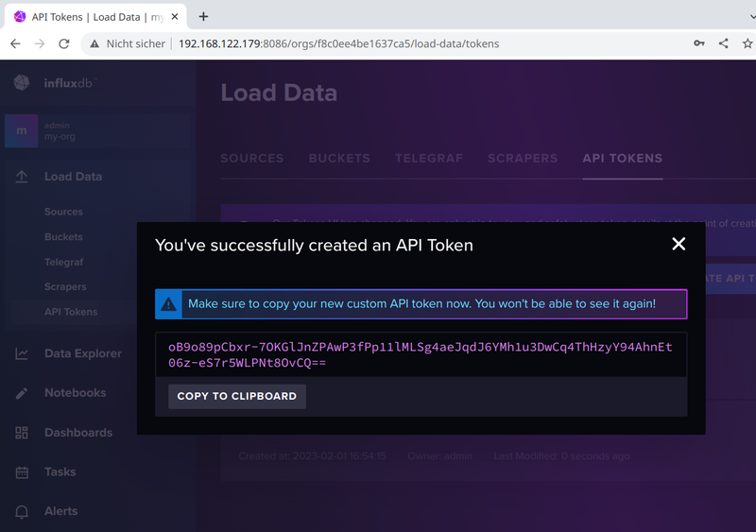Image resolution: width=756 pixels, height=532 pixels.
Task: Click the warning triangle icon in alert banner
Action: pyautogui.click(x=168, y=304)
